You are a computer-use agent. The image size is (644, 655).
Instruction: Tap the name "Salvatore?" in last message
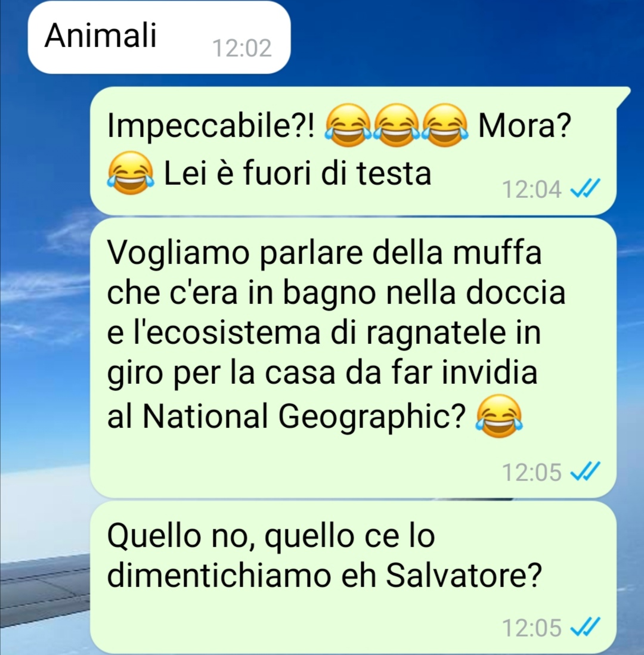pos(463,576)
